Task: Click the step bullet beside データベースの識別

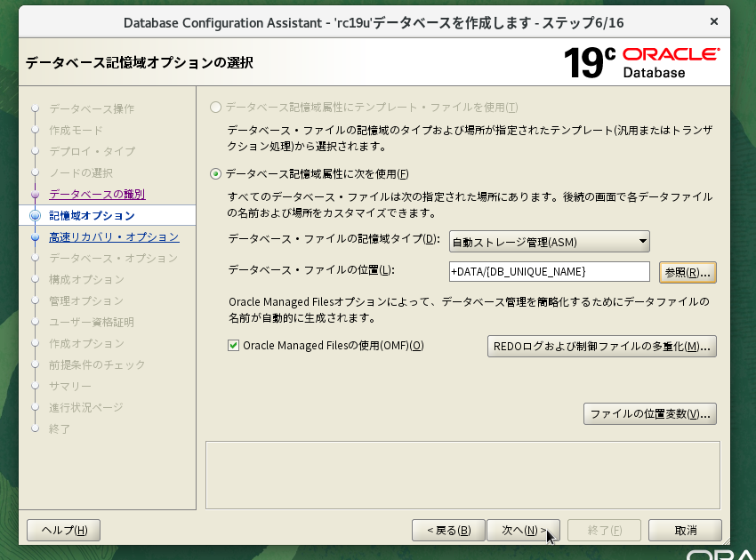Action: [x=36, y=194]
